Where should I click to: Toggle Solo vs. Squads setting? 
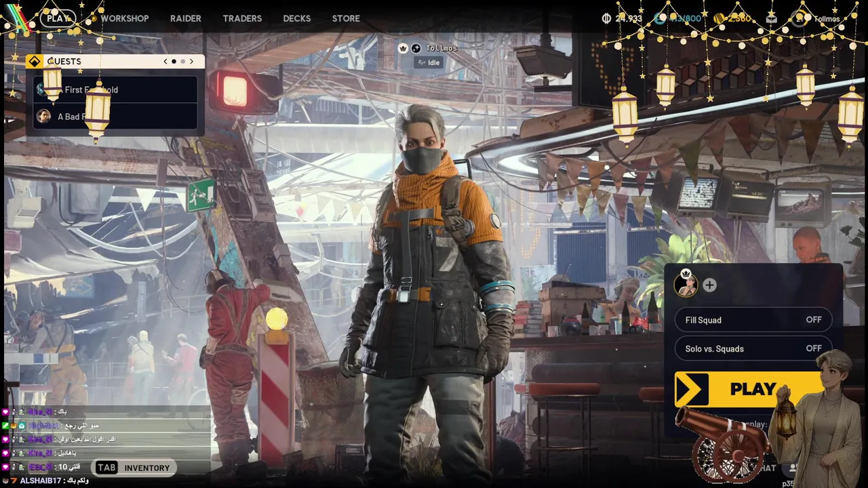(x=753, y=348)
